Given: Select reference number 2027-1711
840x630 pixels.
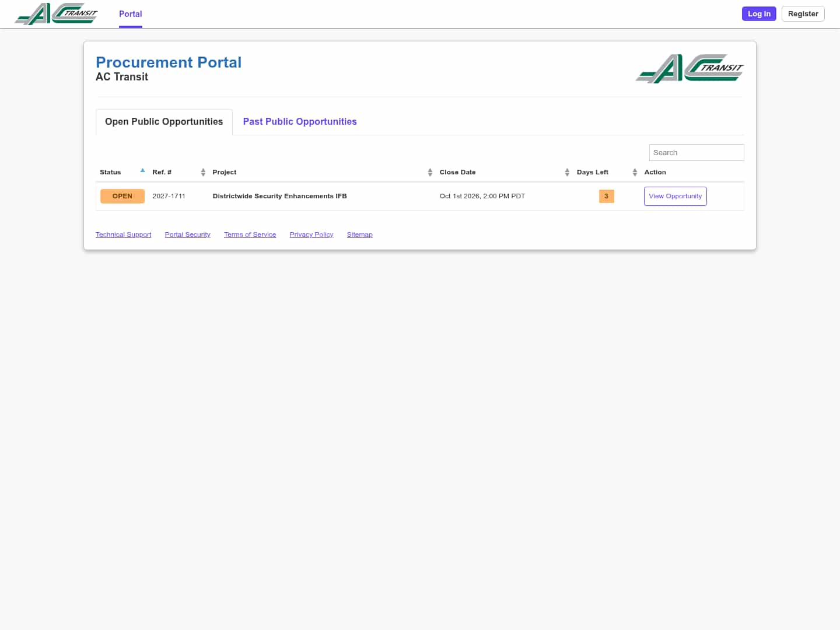Looking at the screenshot, I should [169, 197].
